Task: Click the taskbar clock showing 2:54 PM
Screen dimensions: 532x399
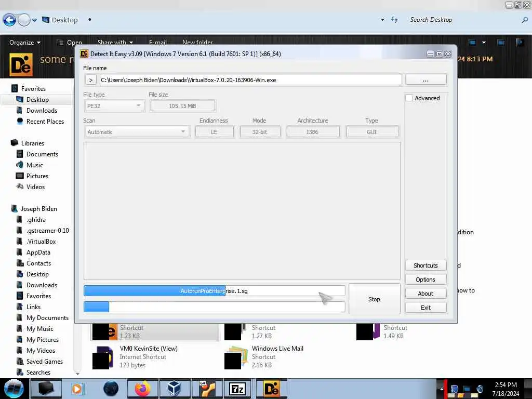Action: coord(506,389)
